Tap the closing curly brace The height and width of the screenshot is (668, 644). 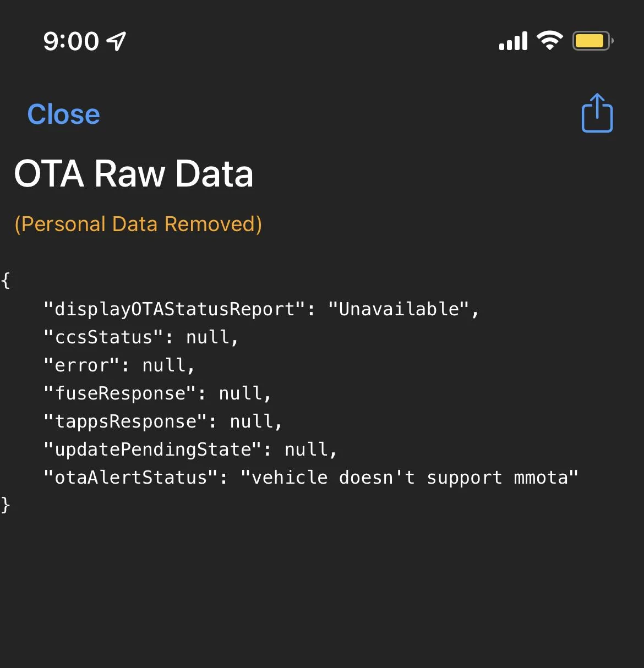[6, 505]
